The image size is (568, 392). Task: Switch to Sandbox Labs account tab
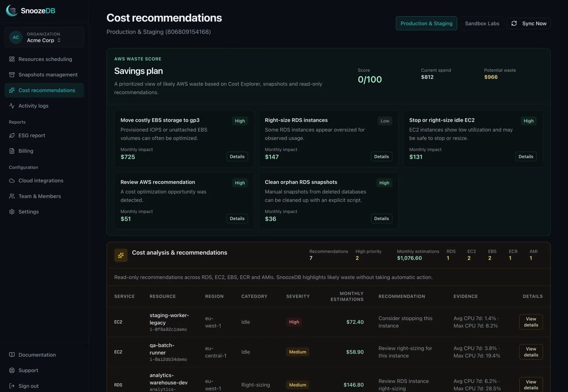pyautogui.click(x=482, y=23)
